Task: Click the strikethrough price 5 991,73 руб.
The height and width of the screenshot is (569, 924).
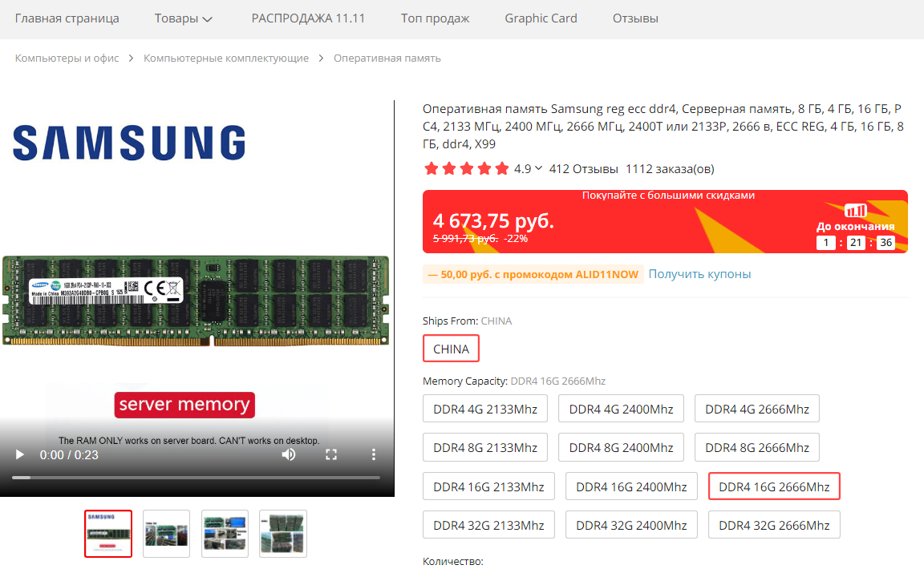Action: point(465,239)
